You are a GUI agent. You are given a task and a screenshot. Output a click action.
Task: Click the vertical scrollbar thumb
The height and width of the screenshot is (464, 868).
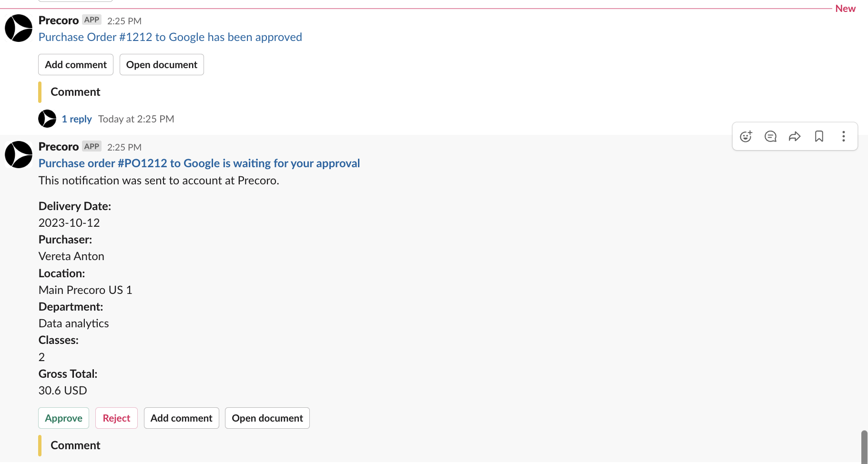(864, 447)
